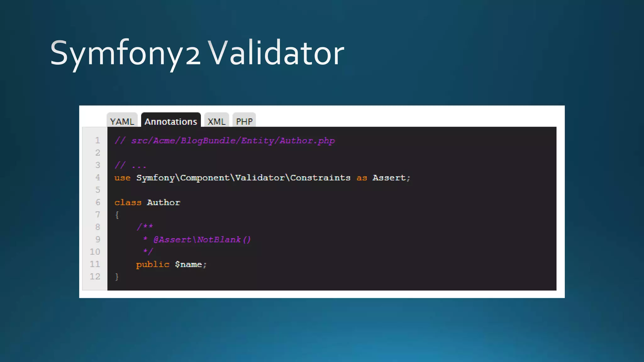
Task: Click the 'class' keyword
Action: (128, 203)
